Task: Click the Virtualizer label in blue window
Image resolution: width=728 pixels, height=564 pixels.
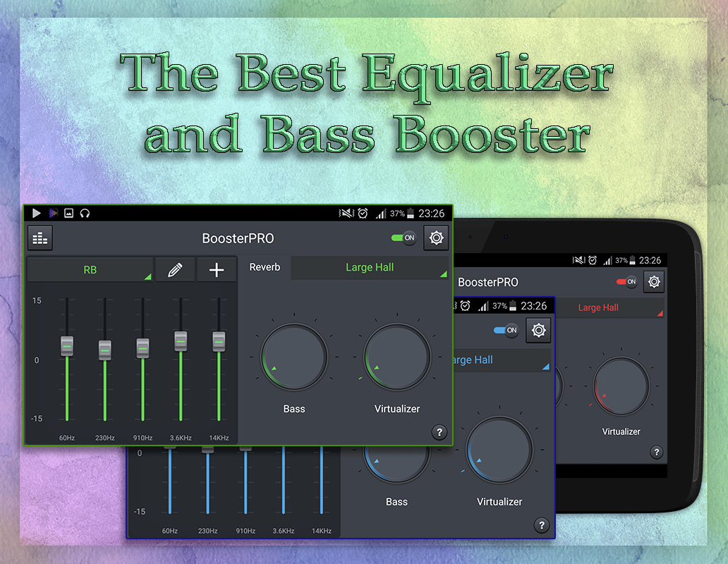Action: (499, 502)
